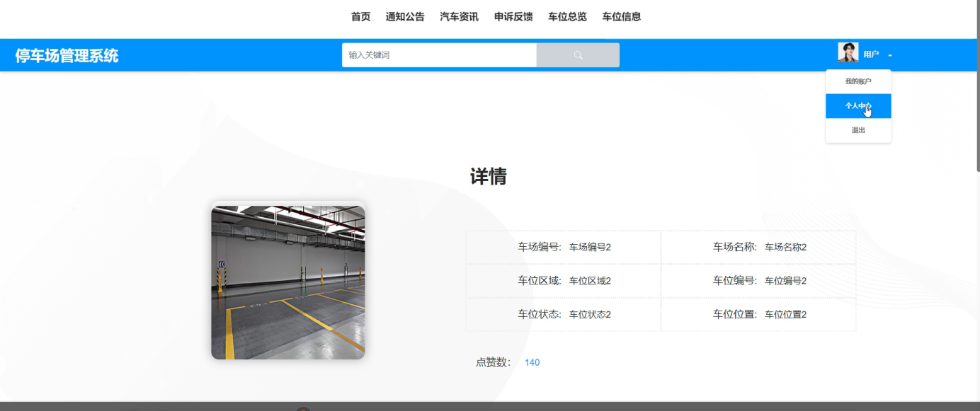Choose 个人中心 from the user menu
Viewport: 980px width, 411px height.
tap(858, 106)
